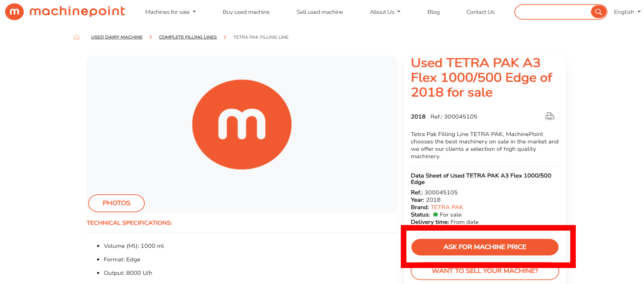644x284 pixels.
Task: Click the delivery truck/print icon top right
Action: point(549,117)
